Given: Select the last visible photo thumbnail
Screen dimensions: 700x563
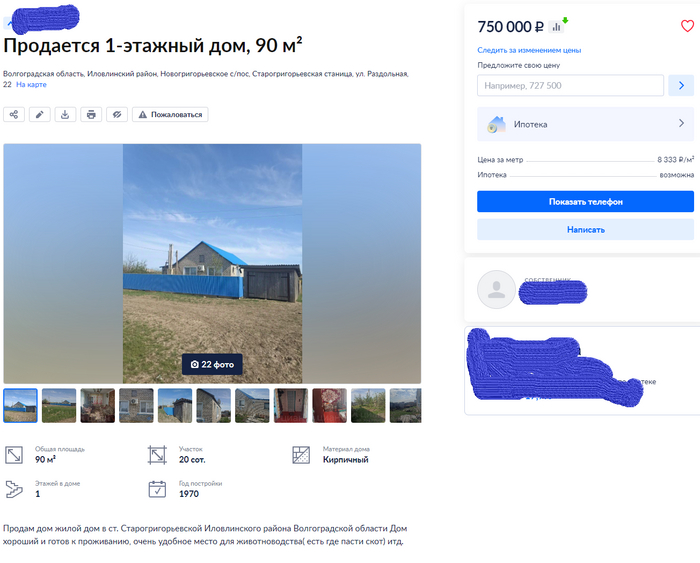Looking at the screenshot, I should tap(405, 405).
